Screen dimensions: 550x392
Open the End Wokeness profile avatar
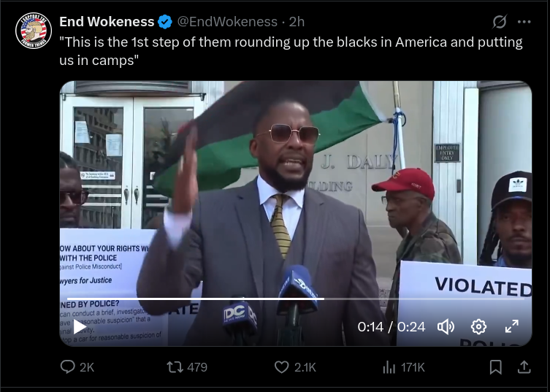[34, 31]
